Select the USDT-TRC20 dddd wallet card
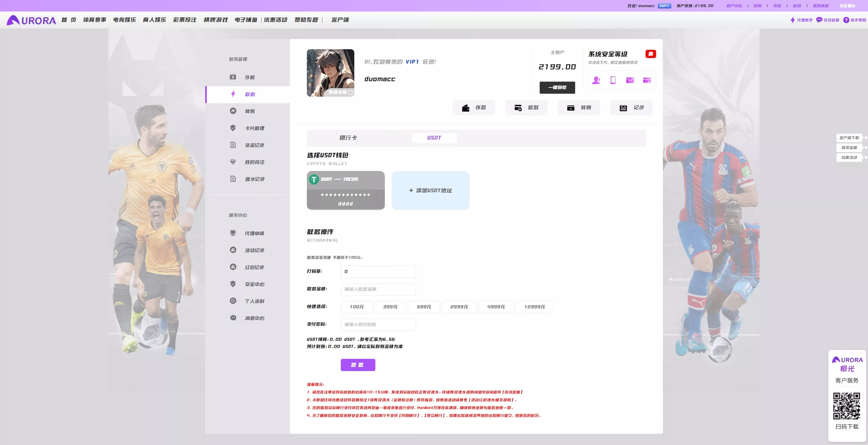This screenshot has width=868, height=445. 346,190
